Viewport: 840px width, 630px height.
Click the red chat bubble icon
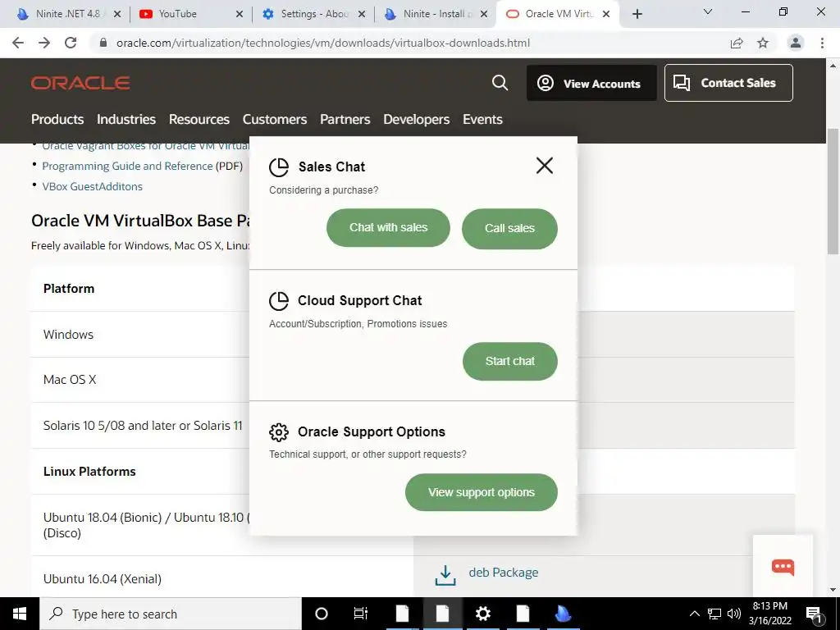point(783,567)
